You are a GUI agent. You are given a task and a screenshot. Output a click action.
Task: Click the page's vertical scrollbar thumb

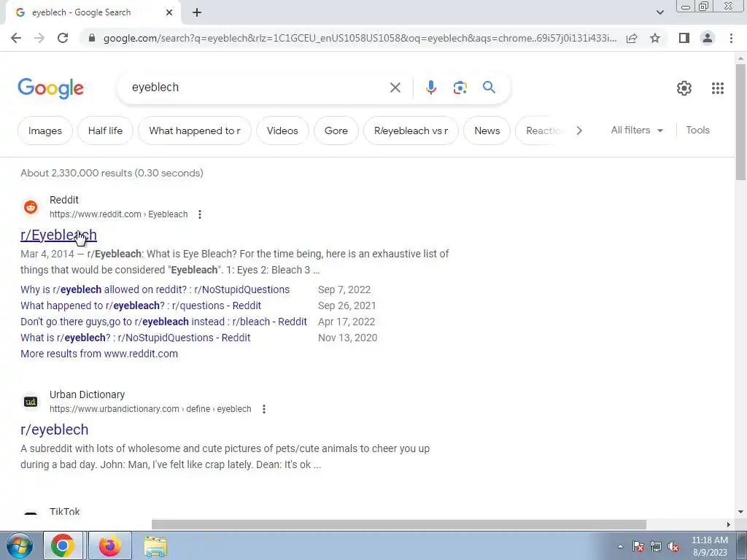(x=740, y=122)
